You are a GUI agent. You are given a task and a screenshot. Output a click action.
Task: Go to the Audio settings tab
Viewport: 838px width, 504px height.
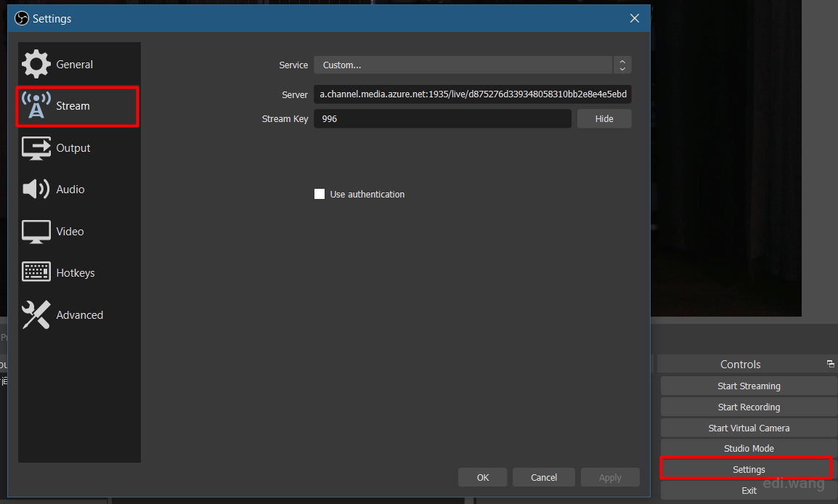point(79,190)
